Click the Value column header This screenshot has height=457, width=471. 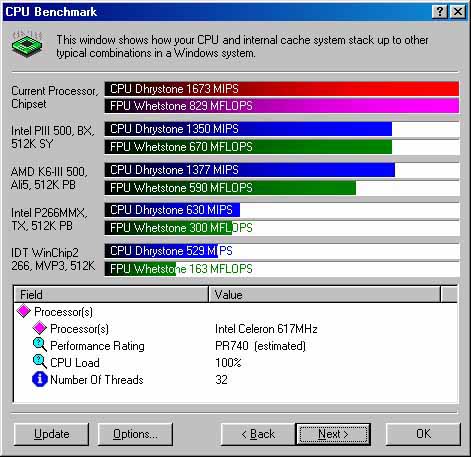(324, 294)
